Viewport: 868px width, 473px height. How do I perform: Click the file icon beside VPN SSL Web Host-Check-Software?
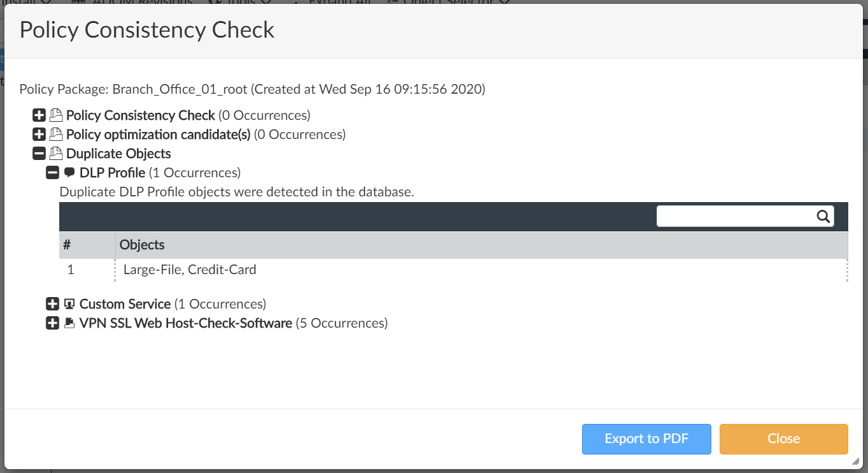click(69, 323)
